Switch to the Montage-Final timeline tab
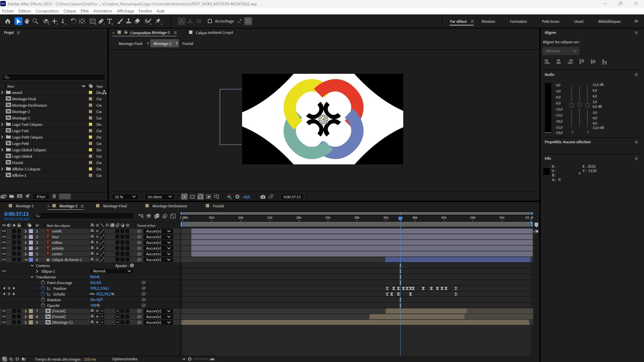644x362 pixels. click(x=115, y=206)
